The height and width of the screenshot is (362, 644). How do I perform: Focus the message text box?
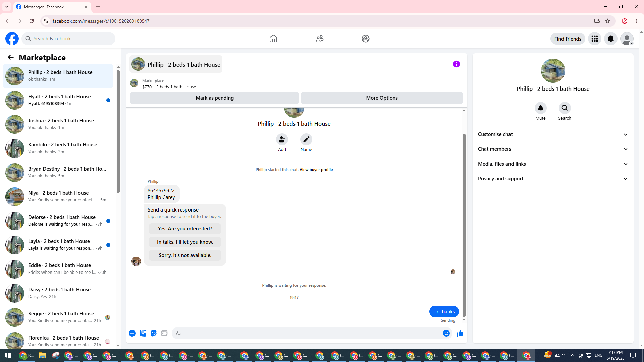pyautogui.click(x=308, y=333)
